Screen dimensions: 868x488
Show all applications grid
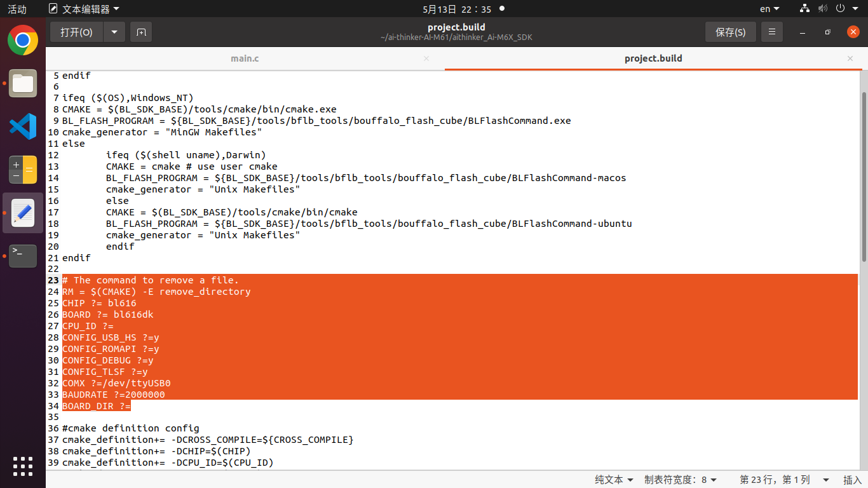coord(23,466)
